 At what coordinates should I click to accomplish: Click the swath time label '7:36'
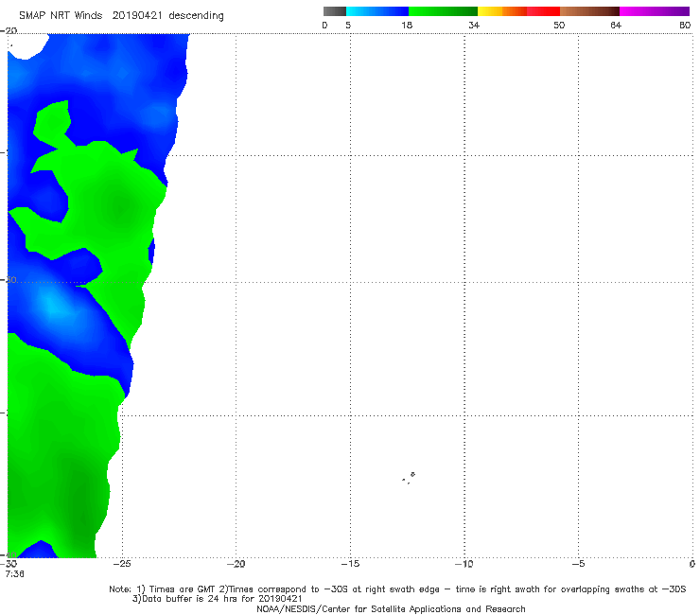[15, 573]
